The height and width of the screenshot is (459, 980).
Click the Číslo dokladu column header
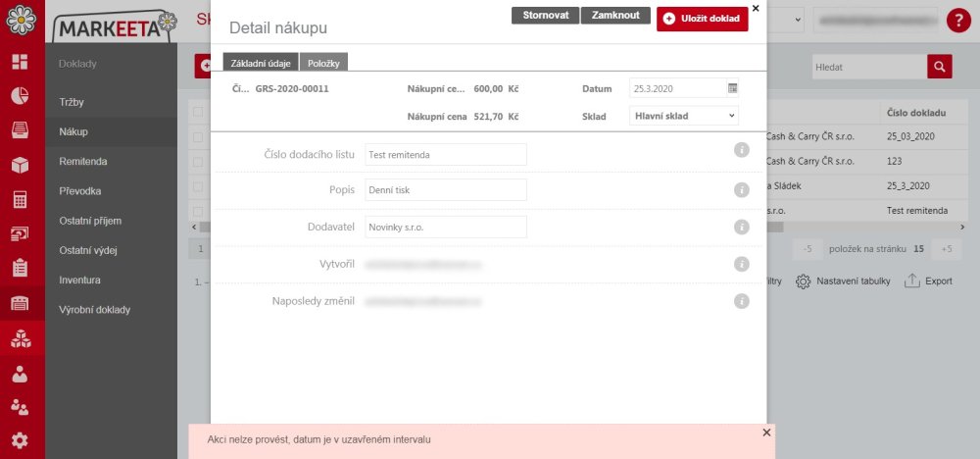pyautogui.click(x=915, y=113)
